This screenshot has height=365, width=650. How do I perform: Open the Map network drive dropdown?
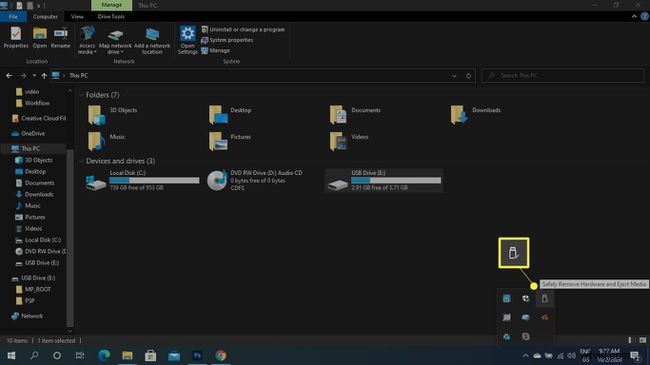click(x=115, y=40)
